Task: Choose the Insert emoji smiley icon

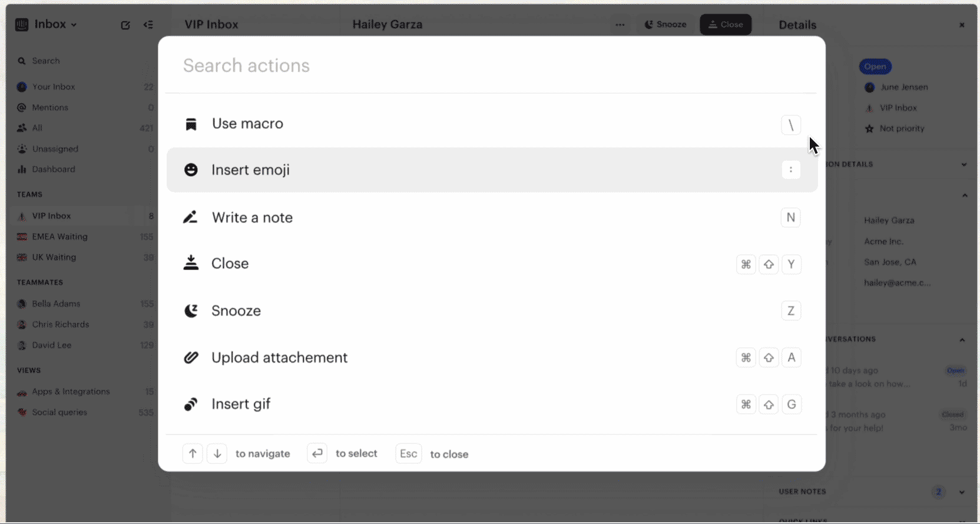Action: pyautogui.click(x=191, y=170)
